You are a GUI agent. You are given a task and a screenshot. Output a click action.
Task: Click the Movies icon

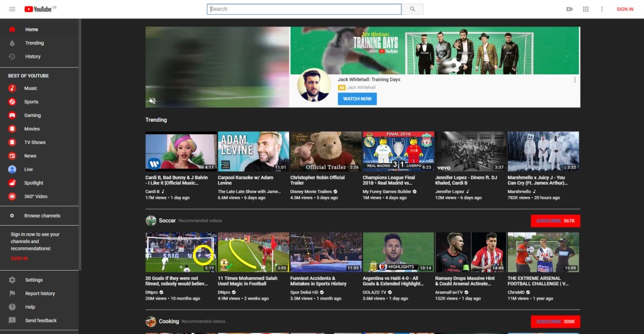pyautogui.click(x=12, y=129)
